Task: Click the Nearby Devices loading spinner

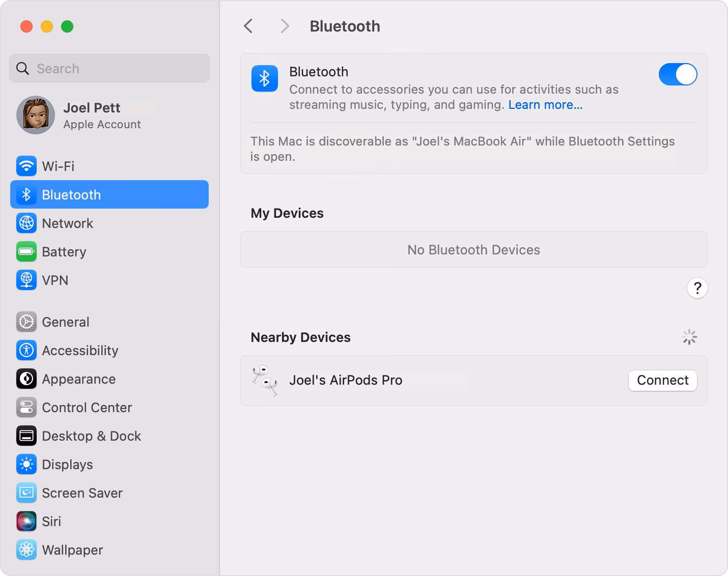Action: pos(689,336)
